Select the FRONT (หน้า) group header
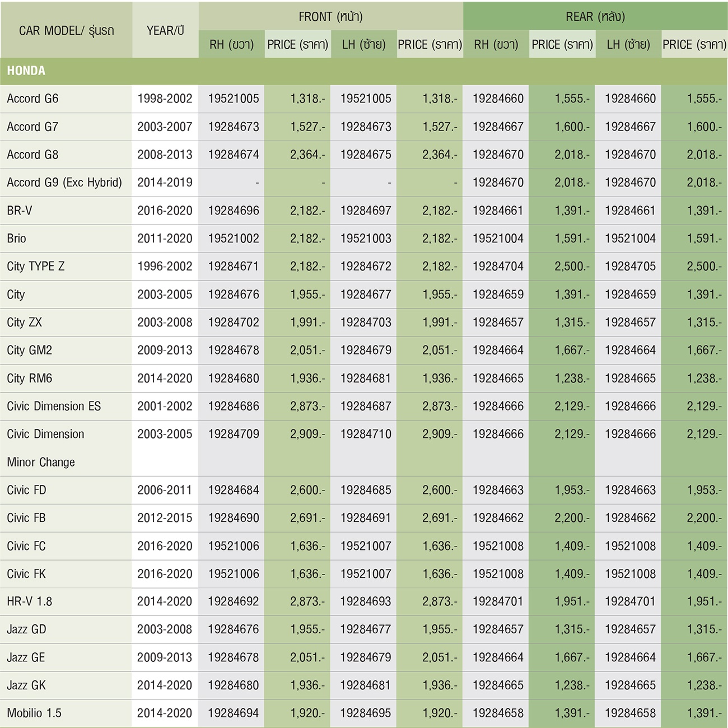728x728 pixels. 330,16
